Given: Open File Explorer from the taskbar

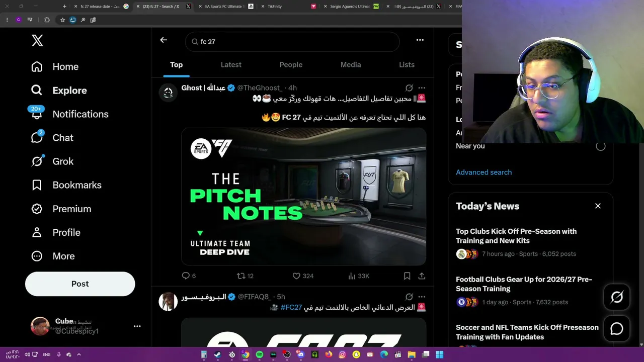Looking at the screenshot, I should 412,354.
